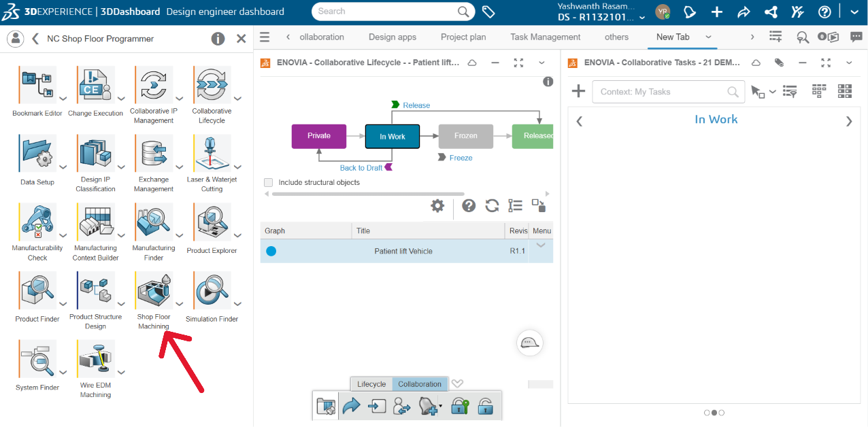Click the plus add icon in top bar
Screen dimensions: 868x427
point(717,12)
